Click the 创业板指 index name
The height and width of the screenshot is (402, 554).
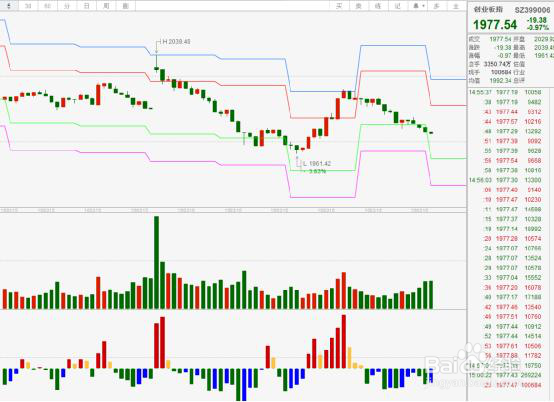coord(488,10)
